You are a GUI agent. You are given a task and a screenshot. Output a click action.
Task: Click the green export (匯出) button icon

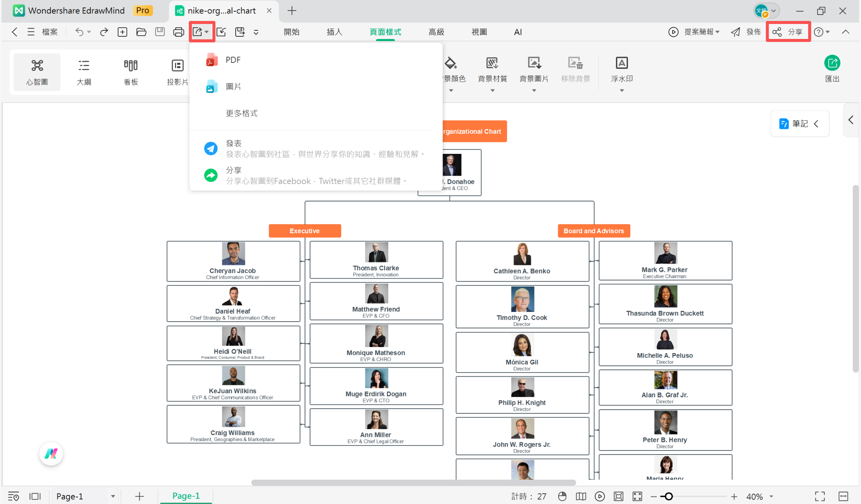click(832, 63)
